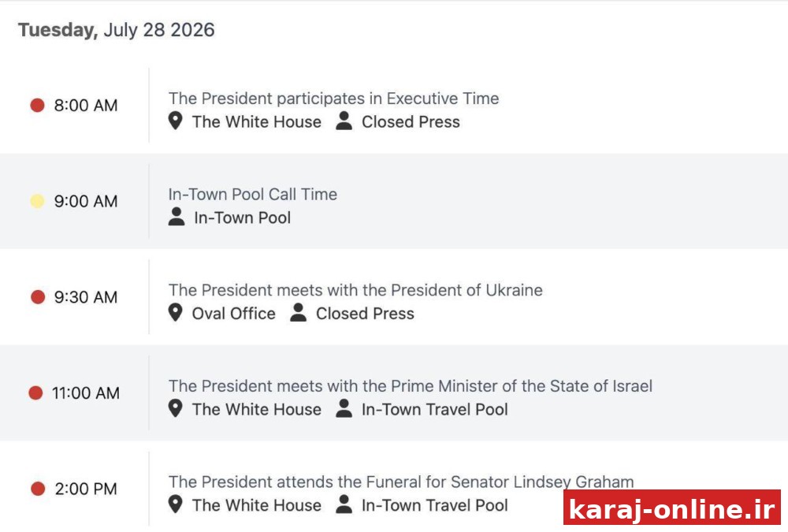This screenshot has width=788, height=532.
Task: Click the red dot beside 11:00 AM
Action: [x=35, y=392]
